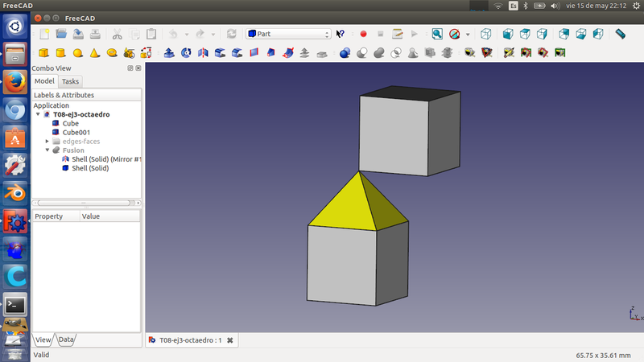Expand the edges-faces tree node
The width and height of the screenshot is (644, 362).
(x=47, y=142)
